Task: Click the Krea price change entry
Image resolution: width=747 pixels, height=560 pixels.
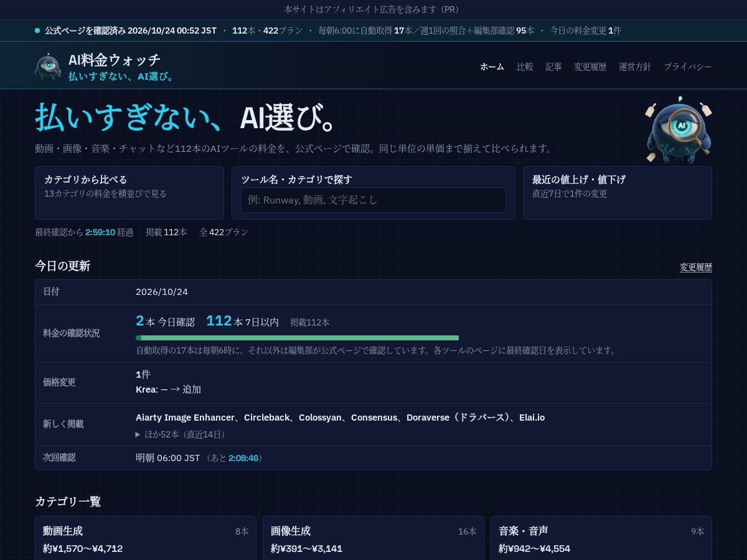Action: [x=168, y=390]
